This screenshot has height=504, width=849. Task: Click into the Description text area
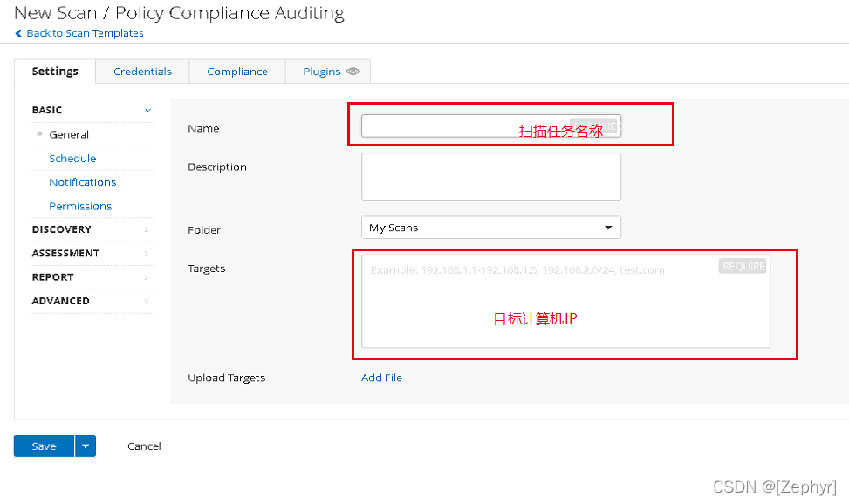point(491,176)
